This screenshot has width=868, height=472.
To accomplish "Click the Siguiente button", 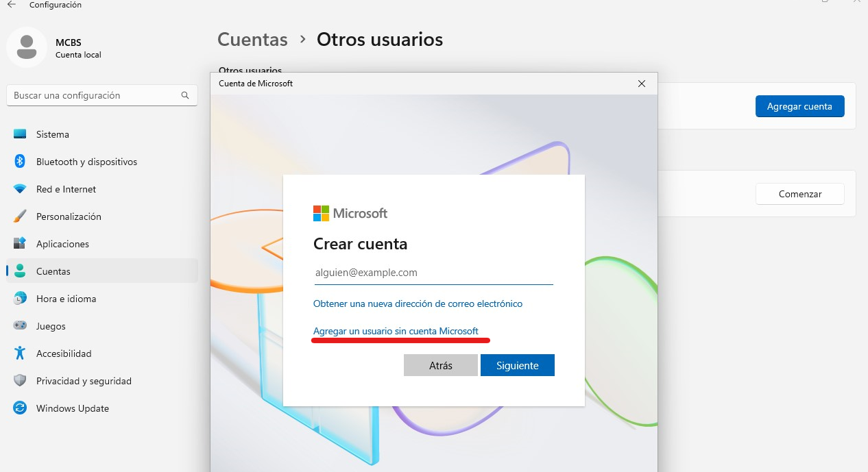I will click(518, 365).
